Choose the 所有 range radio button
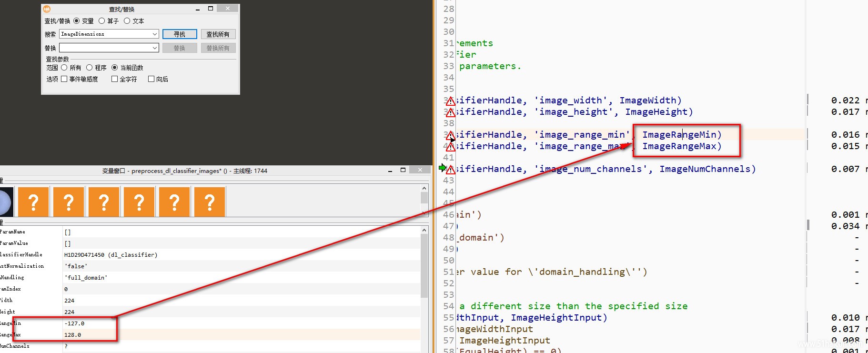 click(x=64, y=68)
